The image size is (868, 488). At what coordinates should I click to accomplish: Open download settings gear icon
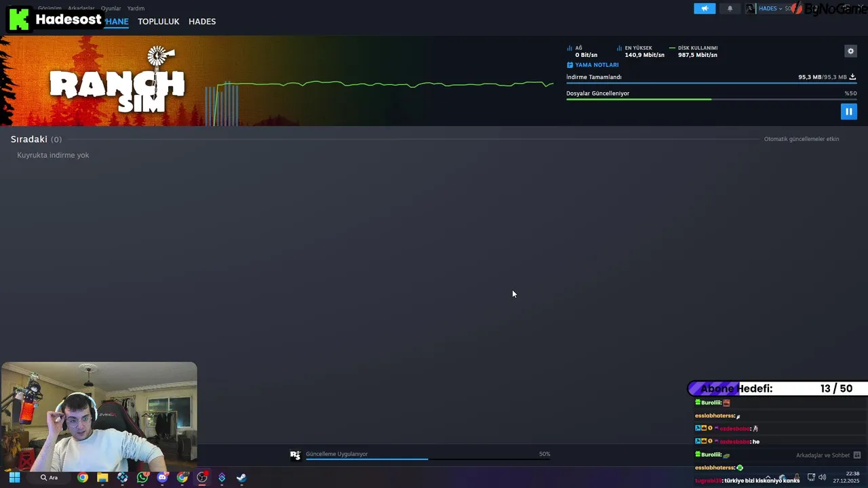(x=850, y=51)
